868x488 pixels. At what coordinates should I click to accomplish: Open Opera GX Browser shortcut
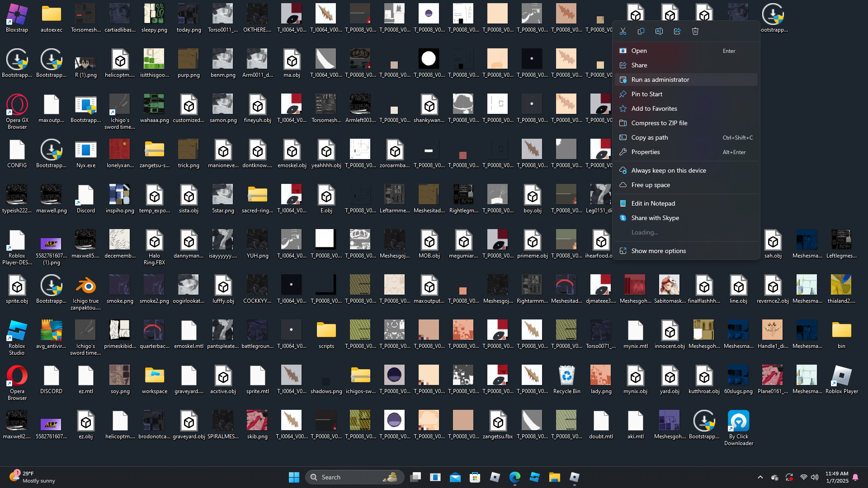pos(17,105)
